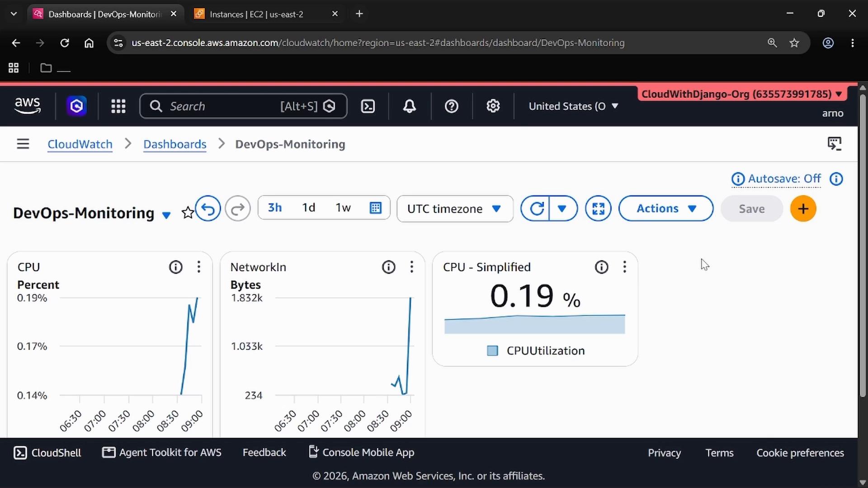868x488 pixels.
Task: Go to the CloudWatch breadcrumb link
Action: tap(80, 144)
